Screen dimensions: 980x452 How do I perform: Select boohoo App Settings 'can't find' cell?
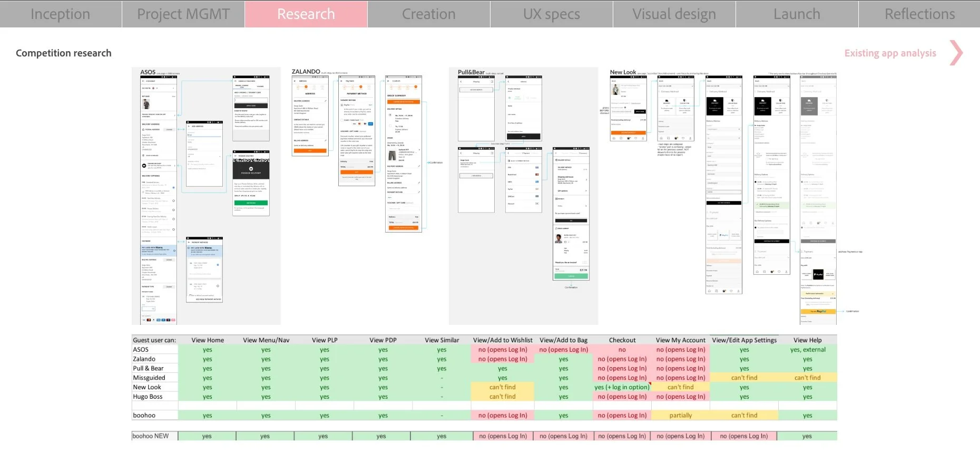point(744,416)
